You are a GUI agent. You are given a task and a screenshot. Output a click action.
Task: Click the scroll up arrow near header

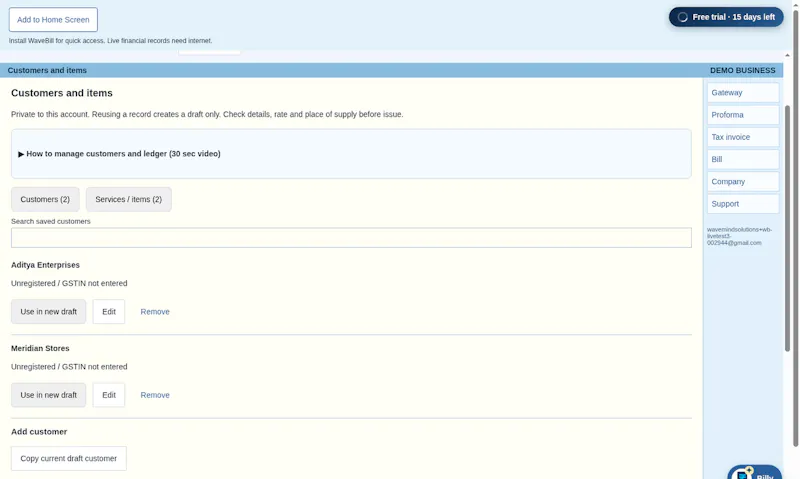click(787, 55)
